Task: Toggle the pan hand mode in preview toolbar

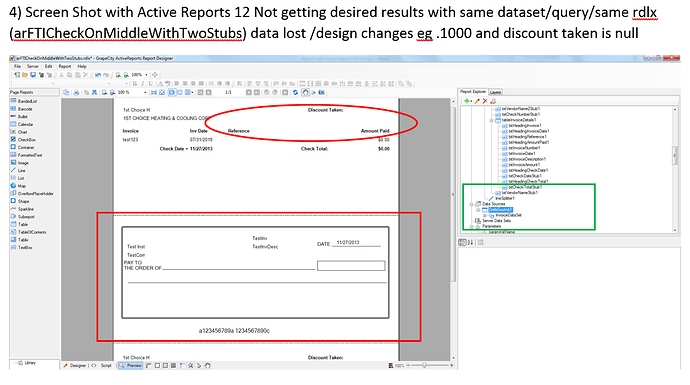Action: pos(305,92)
